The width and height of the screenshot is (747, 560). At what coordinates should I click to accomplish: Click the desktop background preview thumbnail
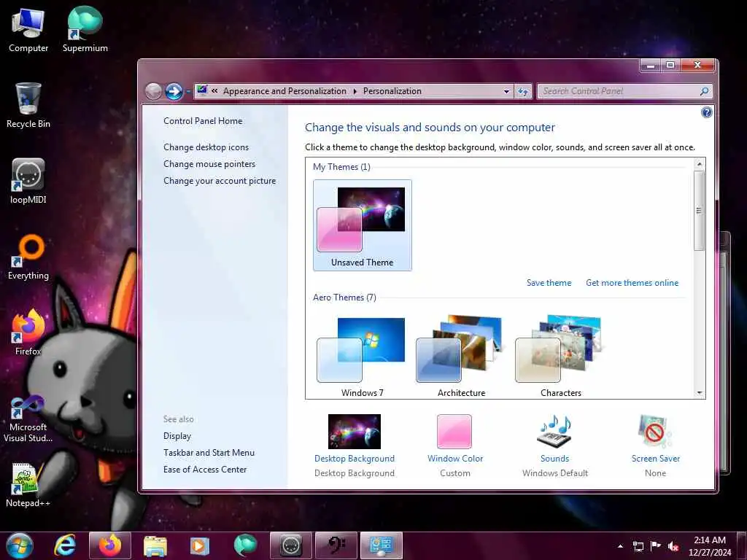(355, 432)
